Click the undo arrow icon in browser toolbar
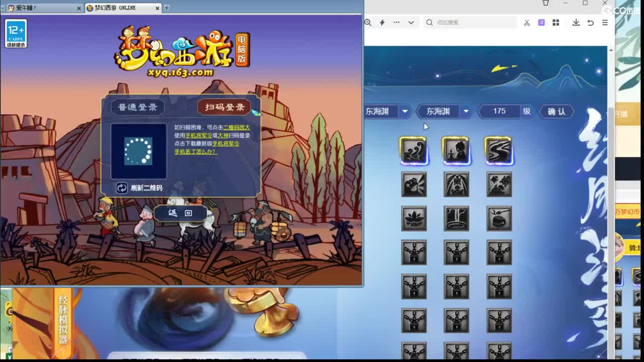 pos(591,23)
